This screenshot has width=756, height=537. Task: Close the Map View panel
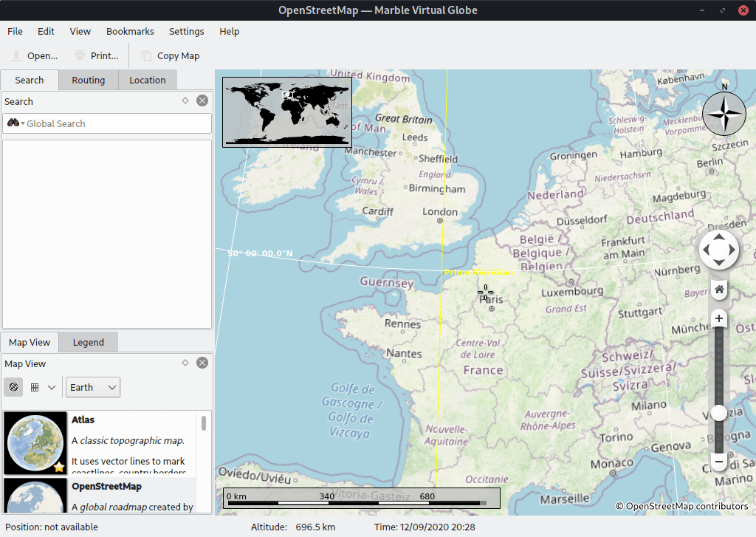pos(202,363)
